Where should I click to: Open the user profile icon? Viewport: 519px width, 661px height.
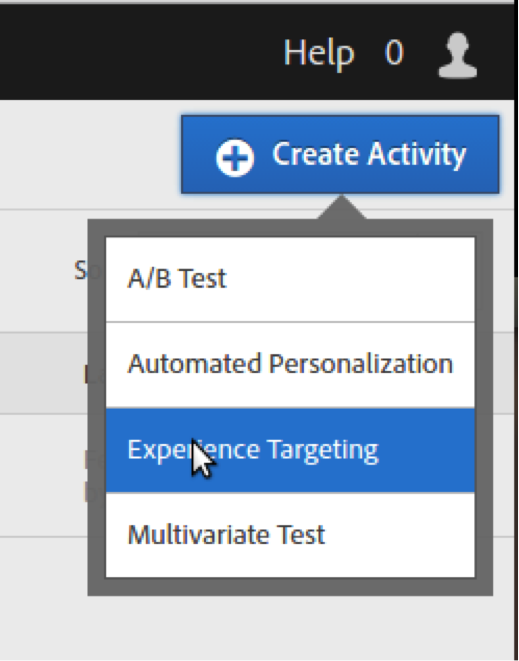tap(457, 55)
